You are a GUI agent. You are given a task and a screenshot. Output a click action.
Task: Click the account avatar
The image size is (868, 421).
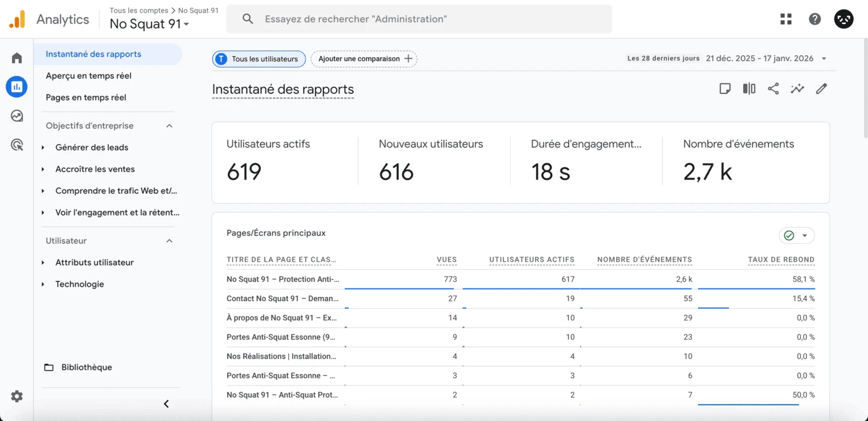(843, 19)
